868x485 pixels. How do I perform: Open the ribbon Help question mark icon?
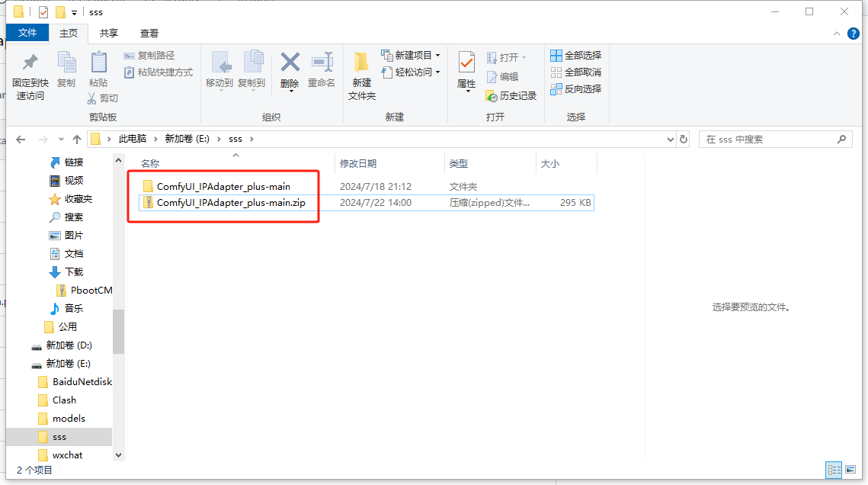pyautogui.click(x=854, y=34)
